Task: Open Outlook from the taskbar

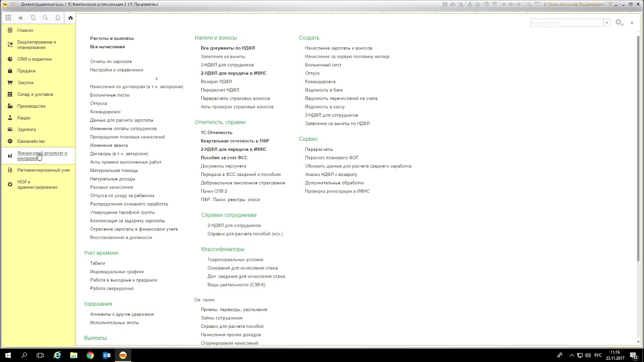Action: 107,355
